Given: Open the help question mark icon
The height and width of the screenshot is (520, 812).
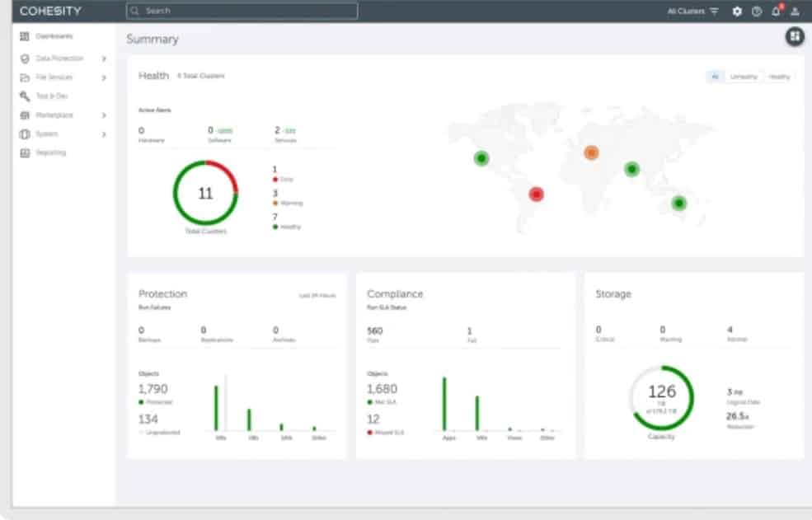Looking at the screenshot, I should click(x=757, y=11).
